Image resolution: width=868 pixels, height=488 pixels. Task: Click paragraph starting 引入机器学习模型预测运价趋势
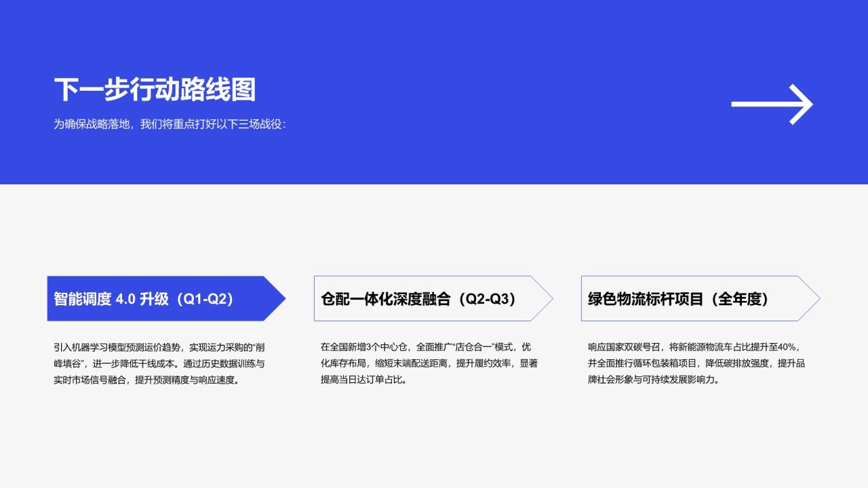159,363
